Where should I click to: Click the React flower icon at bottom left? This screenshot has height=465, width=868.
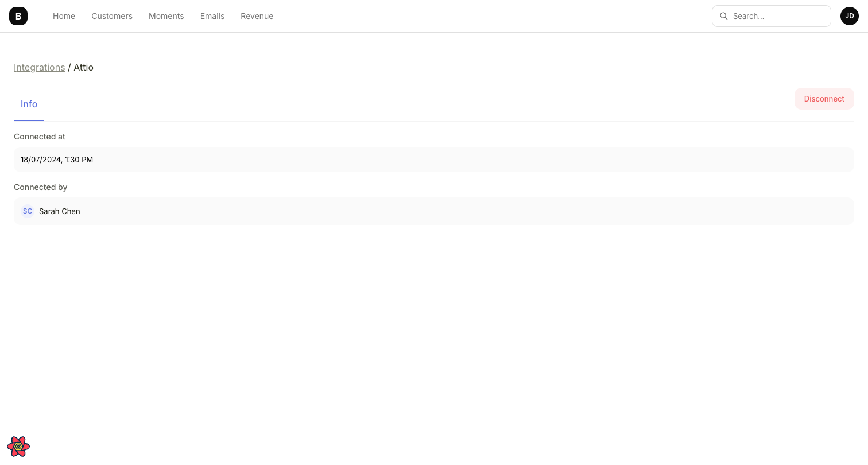coord(18,446)
